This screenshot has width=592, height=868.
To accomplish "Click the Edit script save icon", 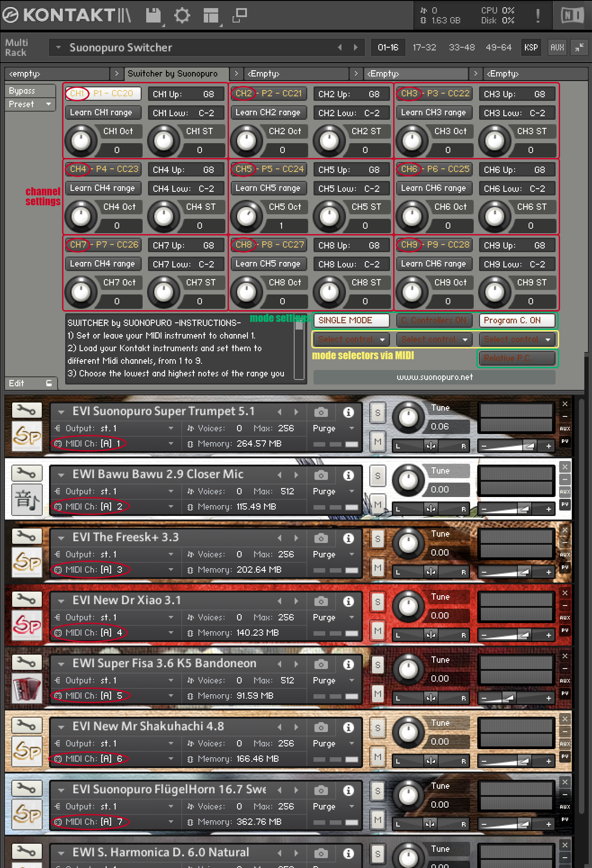I will point(49,383).
